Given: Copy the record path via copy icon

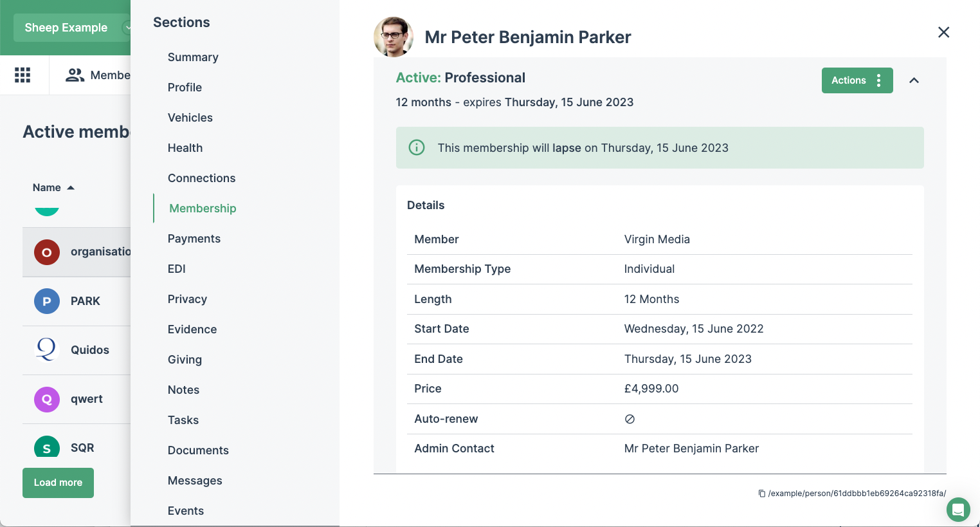Looking at the screenshot, I should (761, 493).
